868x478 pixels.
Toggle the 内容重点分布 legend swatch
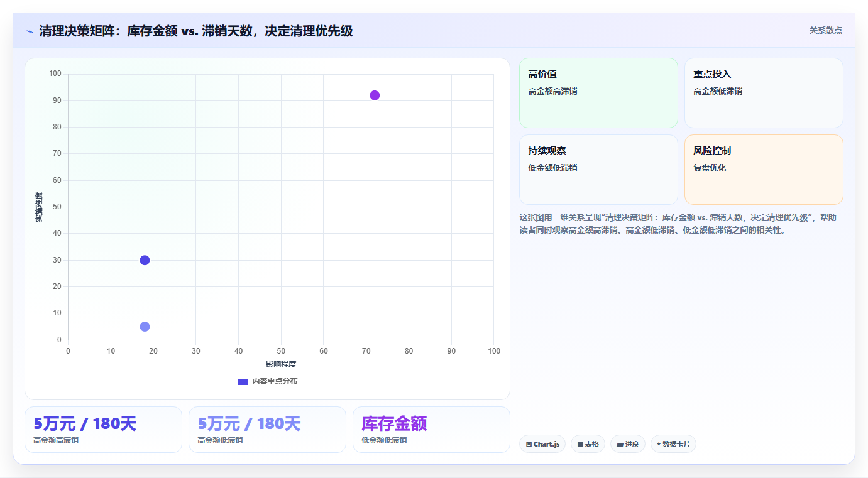coord(243,381)
